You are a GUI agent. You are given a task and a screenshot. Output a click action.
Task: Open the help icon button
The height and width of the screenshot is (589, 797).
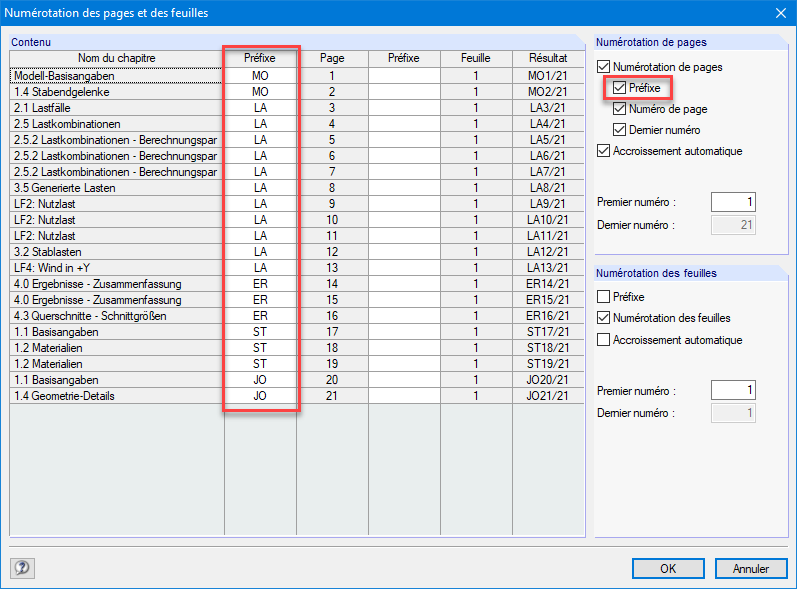coord(22,568)
